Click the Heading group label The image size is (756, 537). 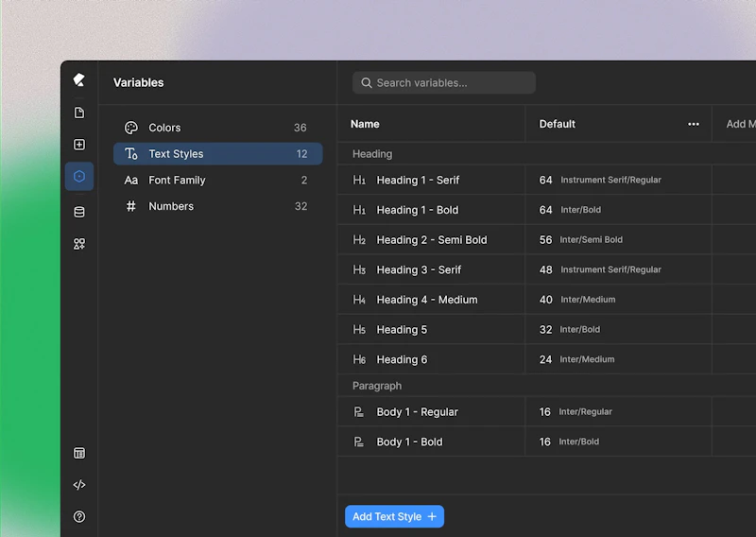click(372, 154)
